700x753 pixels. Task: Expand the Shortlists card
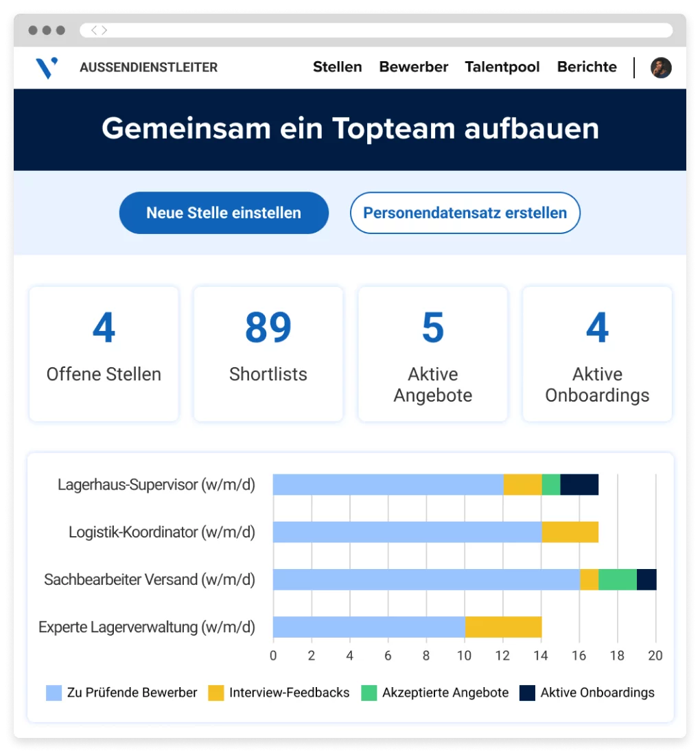click(x=268, y=354)
